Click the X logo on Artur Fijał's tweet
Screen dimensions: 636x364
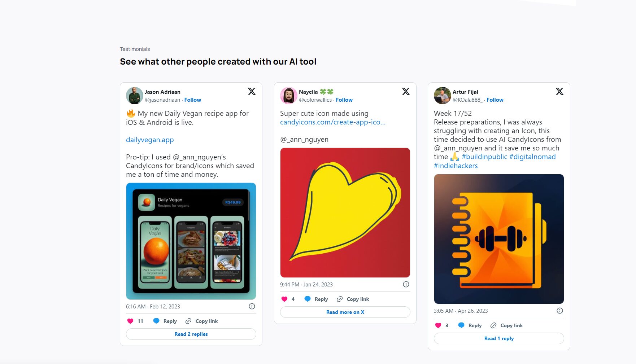coord(559,92)
